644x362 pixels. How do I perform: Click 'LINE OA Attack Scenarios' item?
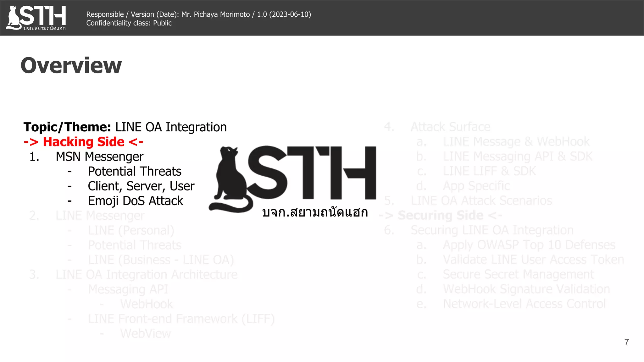click(481, 201)
